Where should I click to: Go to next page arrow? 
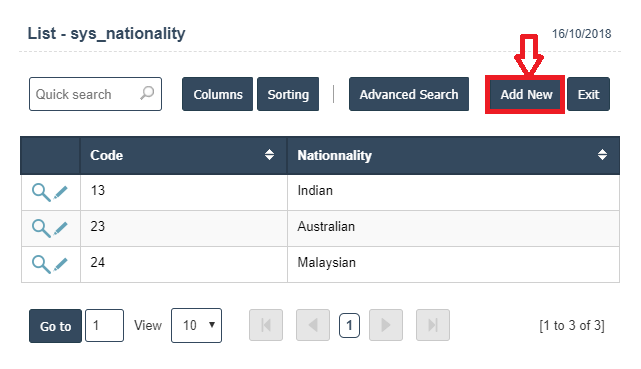click(x=386, y=325)
